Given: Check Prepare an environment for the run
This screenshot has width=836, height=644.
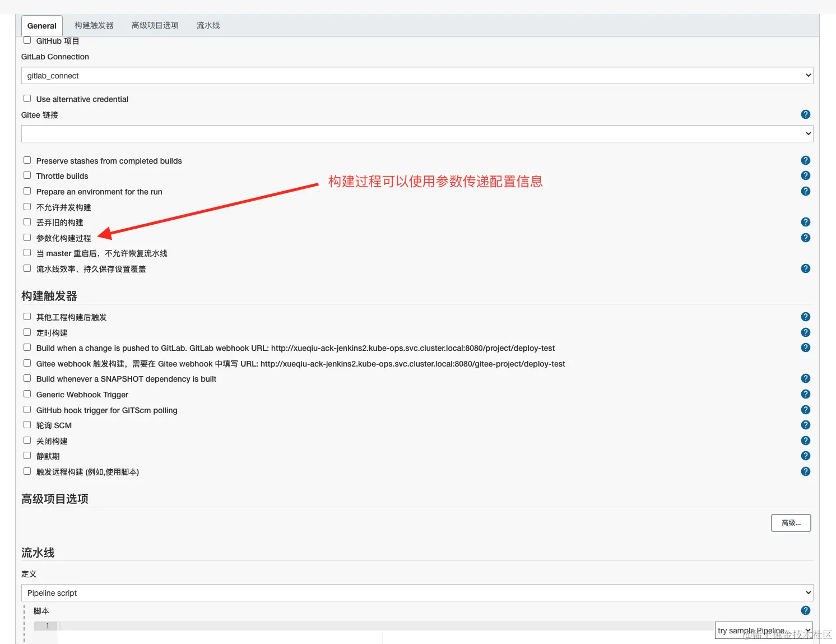Looking at the screenshot, I should click(27, 191).
